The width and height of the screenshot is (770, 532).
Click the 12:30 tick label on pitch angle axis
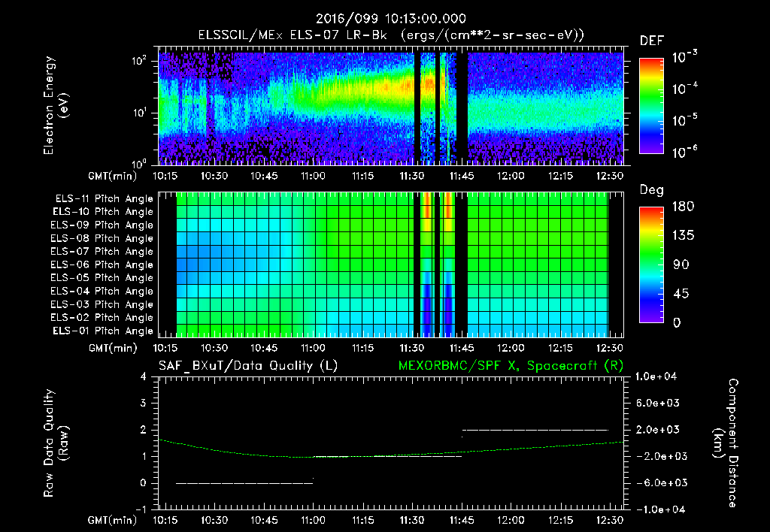(609, 348)
